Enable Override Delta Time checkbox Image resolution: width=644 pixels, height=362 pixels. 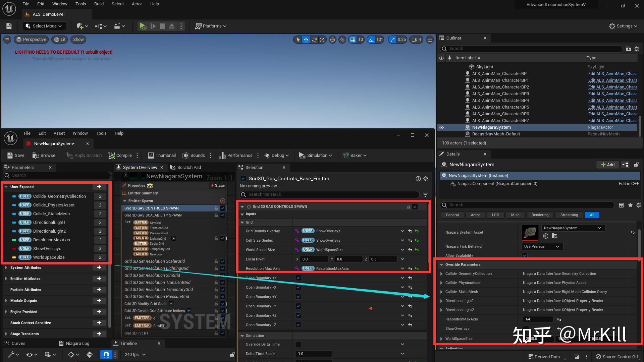click(298, 344)
